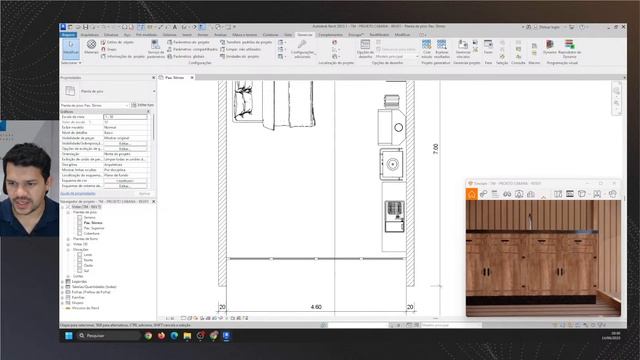The height and width of the screenshot is (360, 640).
Task: Open the Cobertura floor plan
Action: (91, 233)
